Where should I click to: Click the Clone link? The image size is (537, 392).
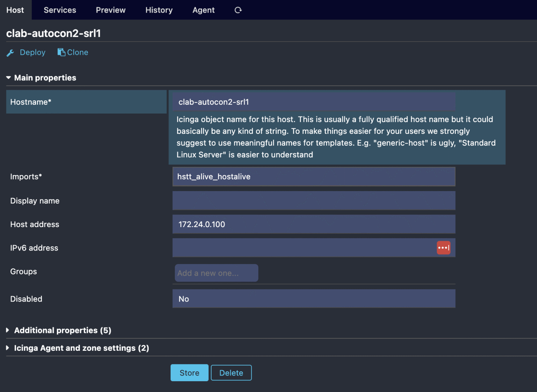[77, 52]
